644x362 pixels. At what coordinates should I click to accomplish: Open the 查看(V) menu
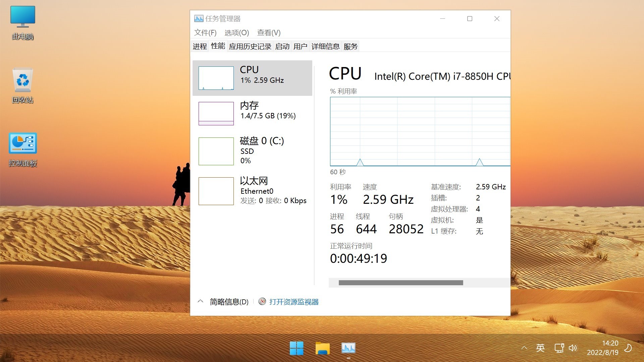pos(269,33)
